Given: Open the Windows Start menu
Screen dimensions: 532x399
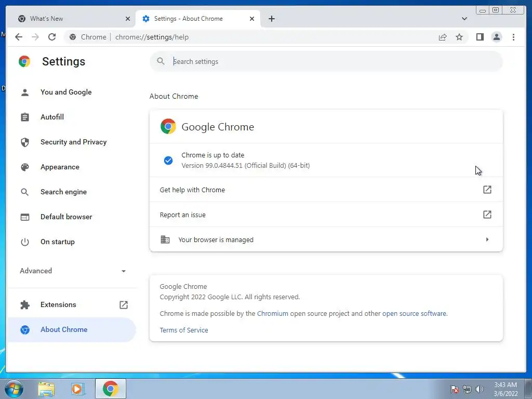Looking at the screenshot, I should [x=14, y=389].
